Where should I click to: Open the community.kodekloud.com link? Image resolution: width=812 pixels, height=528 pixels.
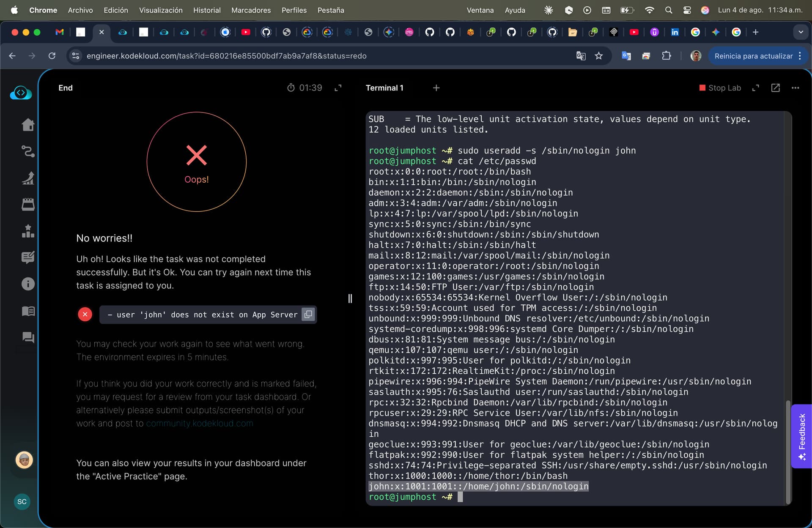(199, 424)
